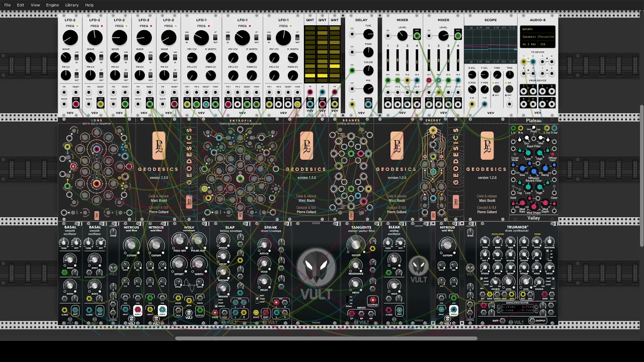Flip the rightmost LFO-1 UNI/BI switch
This screenshot has height=362, width=644.
point(269,38)
